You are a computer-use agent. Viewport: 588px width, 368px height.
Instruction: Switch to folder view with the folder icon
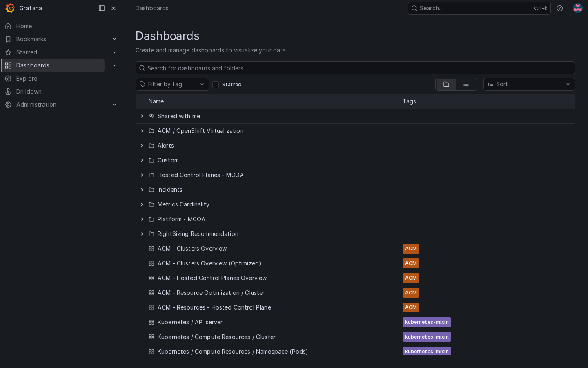coord(446,84)
